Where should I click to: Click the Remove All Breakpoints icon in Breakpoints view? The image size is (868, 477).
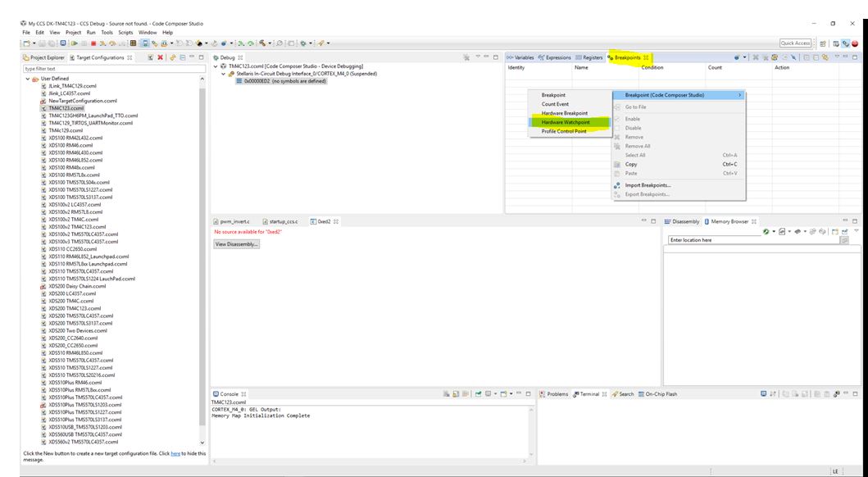[766, 57]
